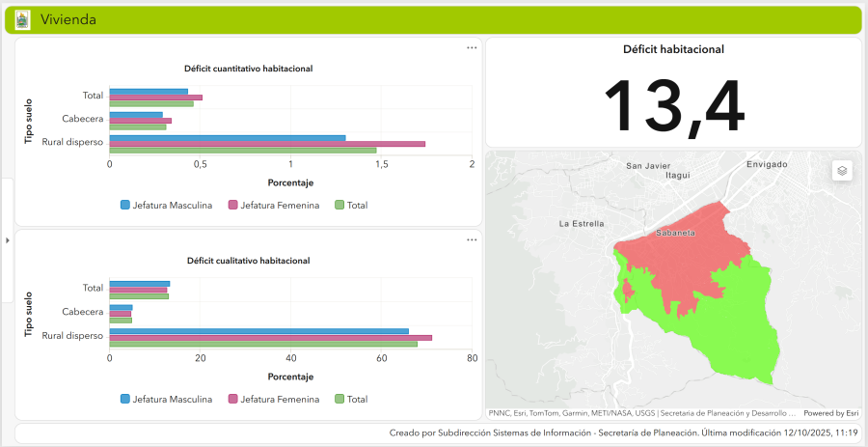The width and height of the screenshot is (868, 447).
Task: Click the pink Rural disperso bar in cuantitativo chart
Action: [x=267, y=144]
